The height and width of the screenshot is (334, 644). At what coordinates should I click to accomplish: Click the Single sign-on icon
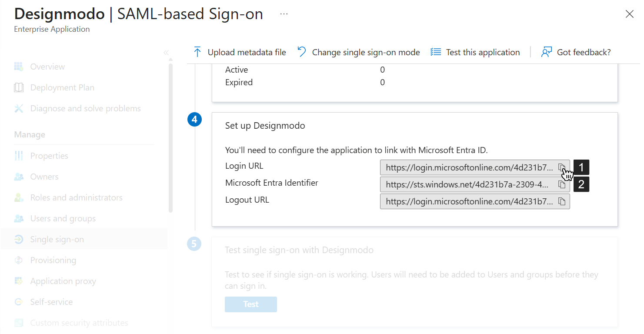coord(19,239)
